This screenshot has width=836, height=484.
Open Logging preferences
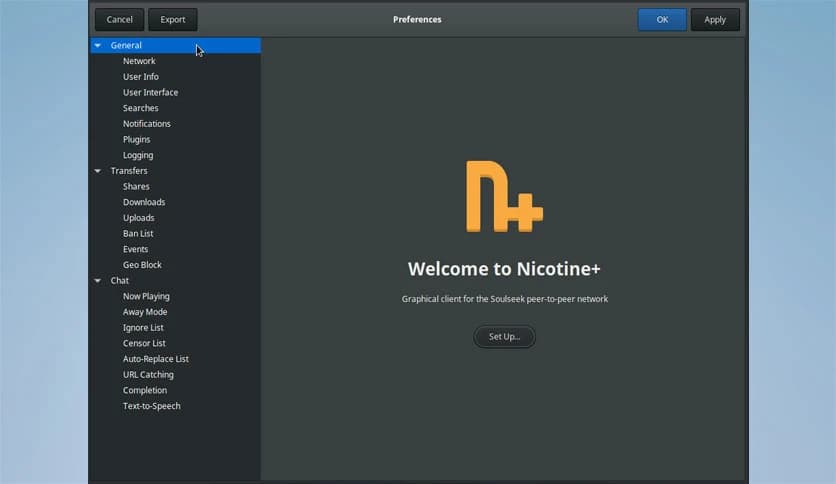click(175, 155)
